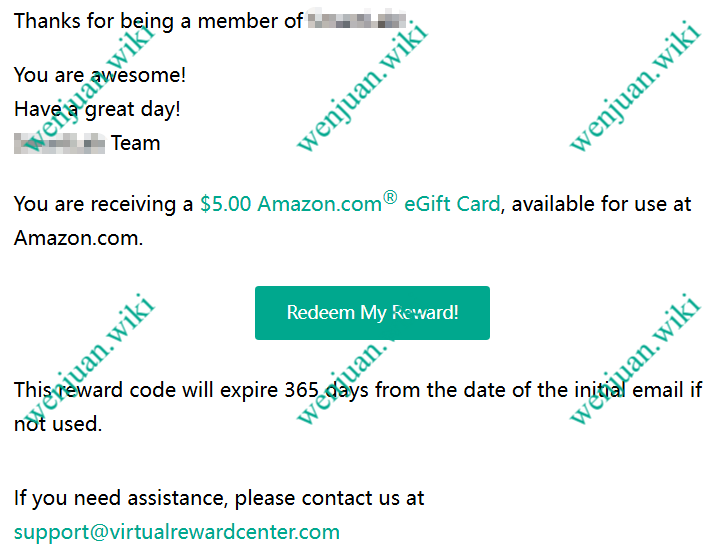Screen dimensions: 710x555
Task: Click the 'not used.' text
Action: (x=58, y=424)
